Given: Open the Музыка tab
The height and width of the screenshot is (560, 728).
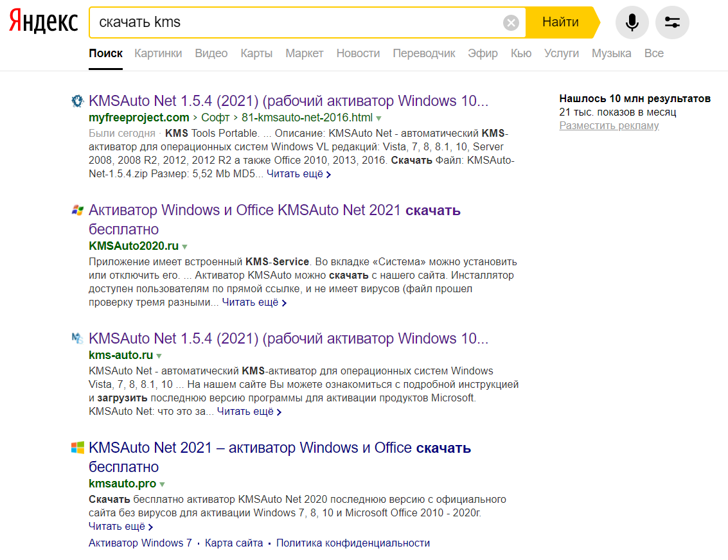Looking at the screenshot, I should pyautogui.click(x=612, y=54).
